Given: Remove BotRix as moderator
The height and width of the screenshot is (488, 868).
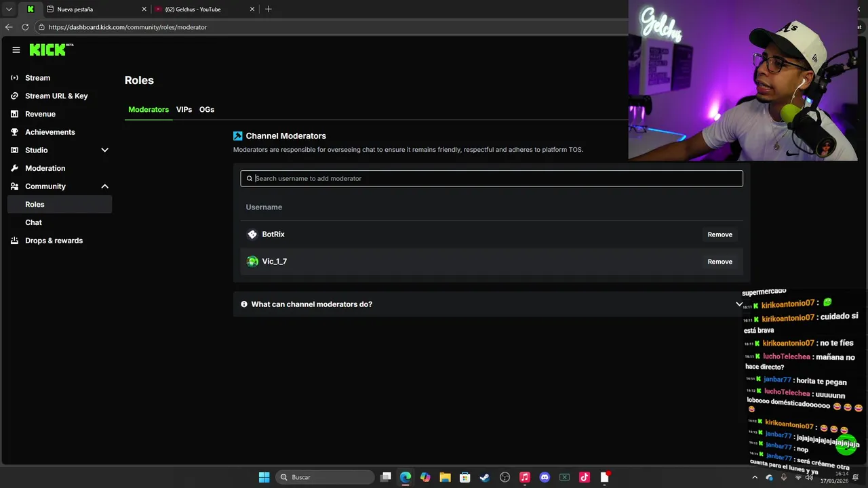Looking at the screenshot, I should pos(719,235).
